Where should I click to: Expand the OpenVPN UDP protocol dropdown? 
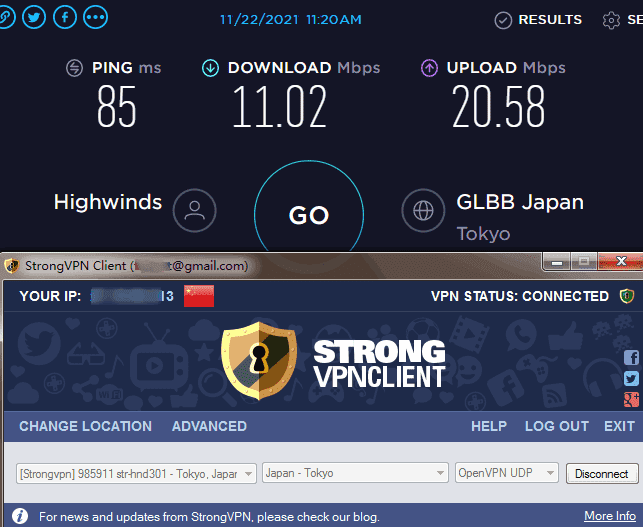pos(506,473)
